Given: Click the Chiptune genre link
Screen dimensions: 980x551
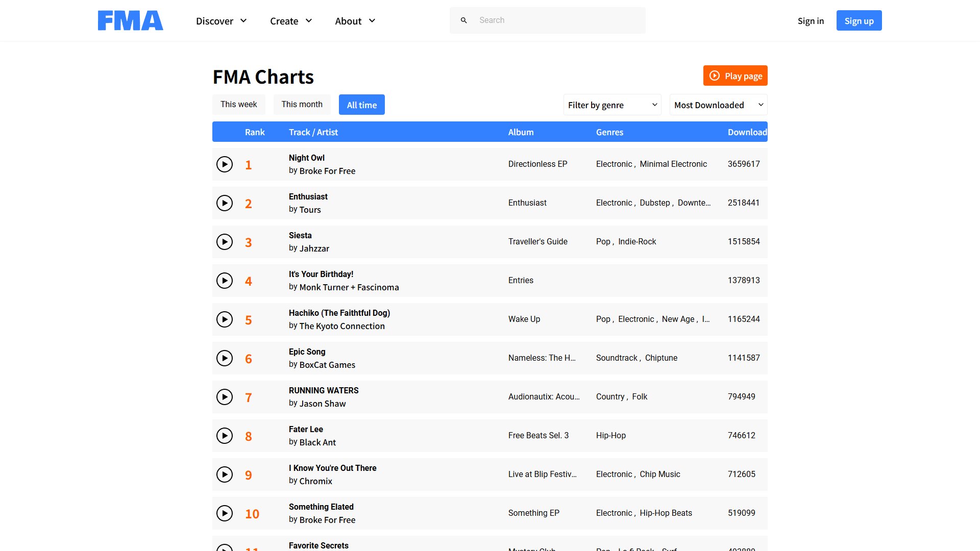Looking at the screenshot, I should click(x=661, y=358).
